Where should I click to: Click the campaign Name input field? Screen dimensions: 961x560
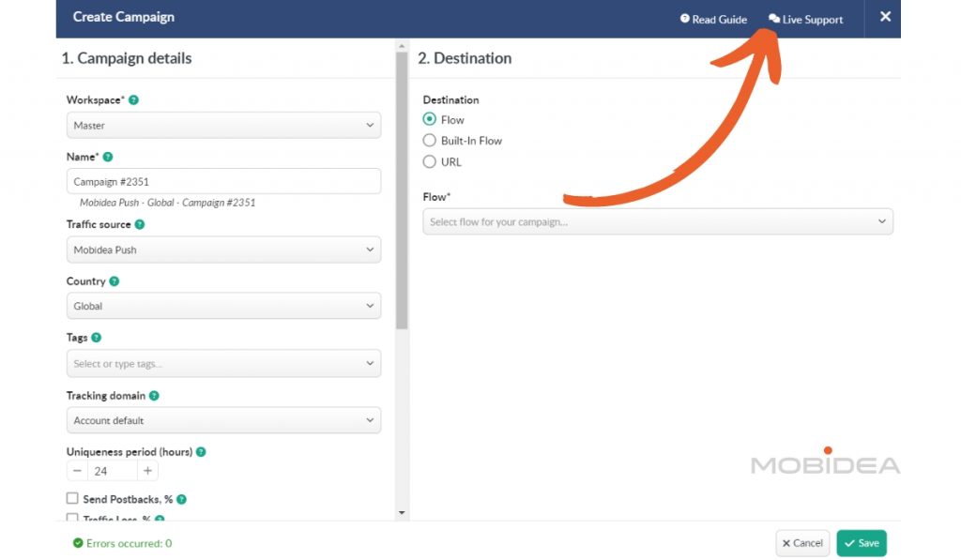coord(223,181)
